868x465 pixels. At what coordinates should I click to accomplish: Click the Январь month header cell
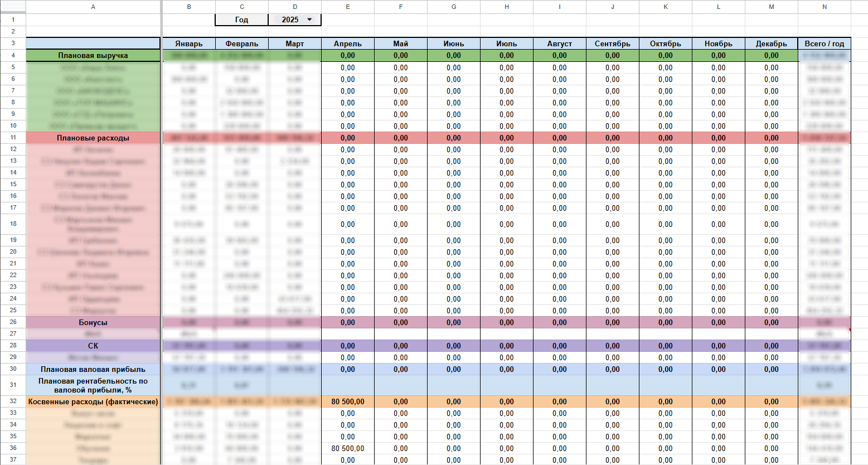point(189,43)
